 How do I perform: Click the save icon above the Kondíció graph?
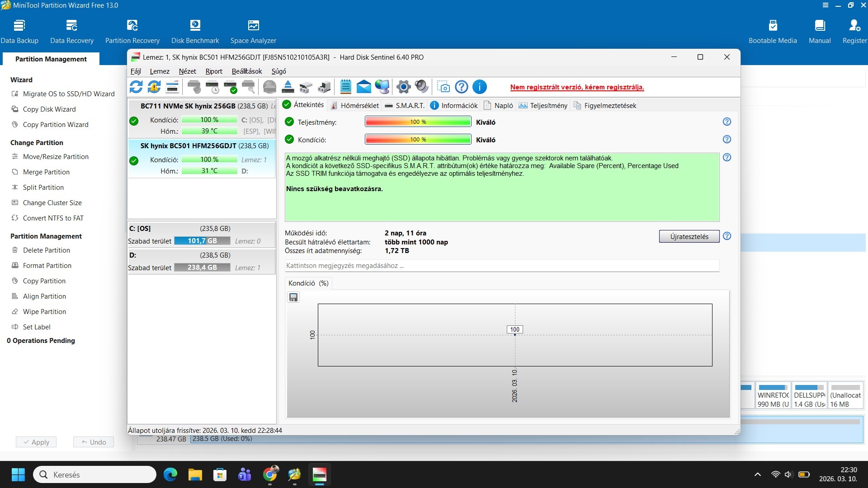(293, 297)
